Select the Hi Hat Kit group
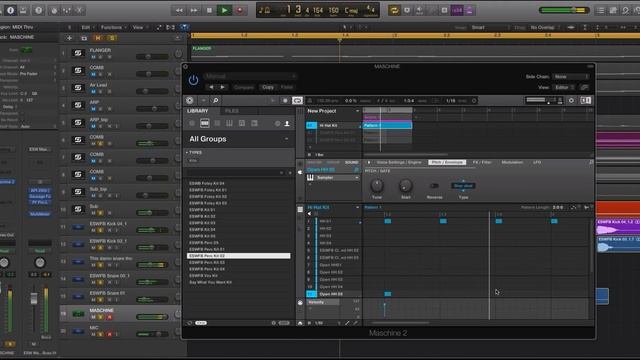Screen dimensions: 640x360 tap(333, 125)
